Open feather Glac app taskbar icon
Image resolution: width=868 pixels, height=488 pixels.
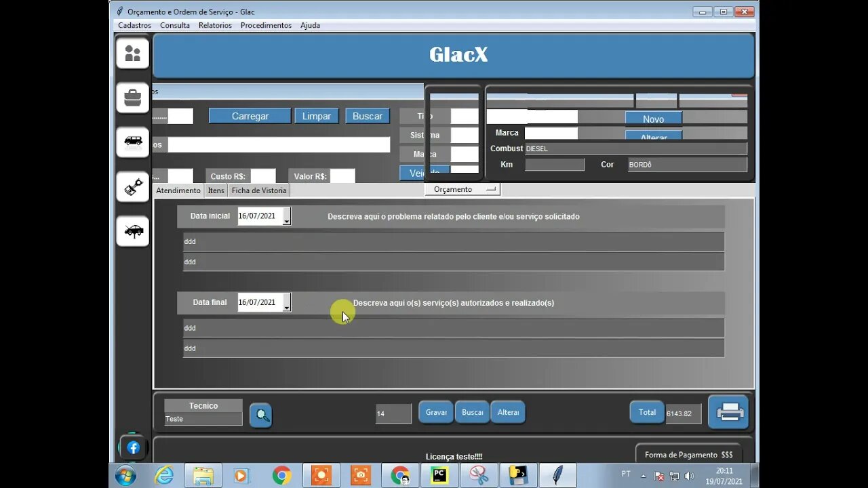(557, 476)
